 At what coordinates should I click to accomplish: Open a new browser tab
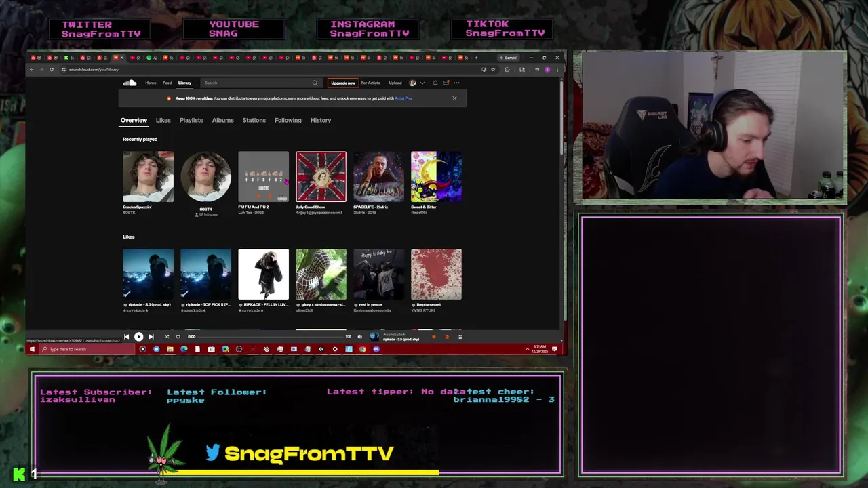[x=476, y=58]
